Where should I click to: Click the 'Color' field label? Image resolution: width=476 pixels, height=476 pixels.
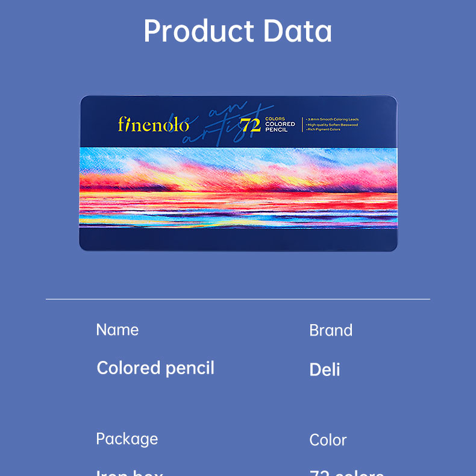click(x=328, y=440)
